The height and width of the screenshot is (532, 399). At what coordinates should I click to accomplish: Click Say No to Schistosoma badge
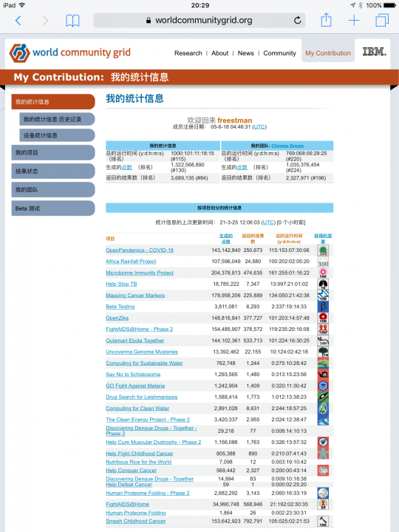point(323,374)
